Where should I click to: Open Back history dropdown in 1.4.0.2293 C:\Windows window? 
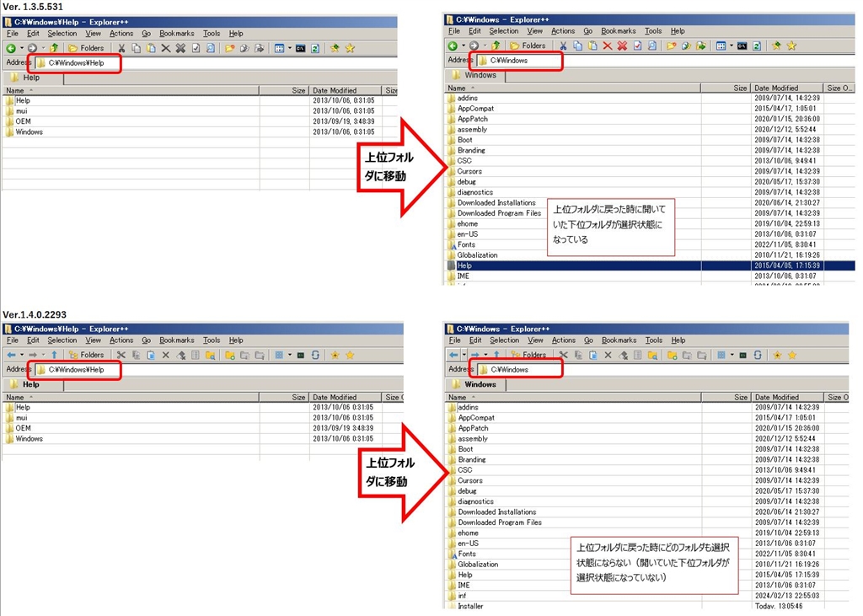point(464,355)
